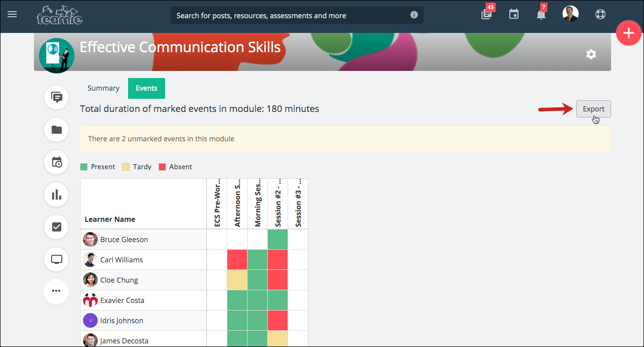Click the Effective Communication Skills module logo
Image resolution: width=644 pixels, height=347 pixels.
57,56
